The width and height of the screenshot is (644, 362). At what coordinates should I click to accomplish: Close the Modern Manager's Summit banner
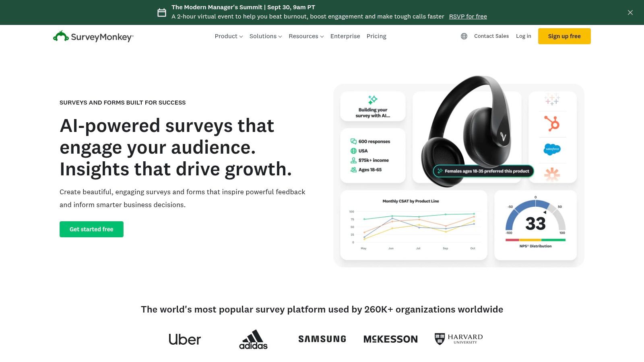[x=630, y=12]
